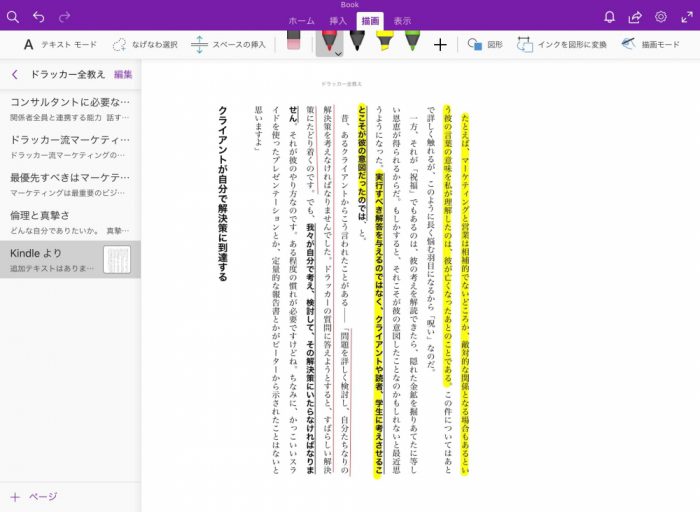The width and height of the screenshot is (700, 512).
Task: Toggle full screen expand icon
Action: point(687,17)
